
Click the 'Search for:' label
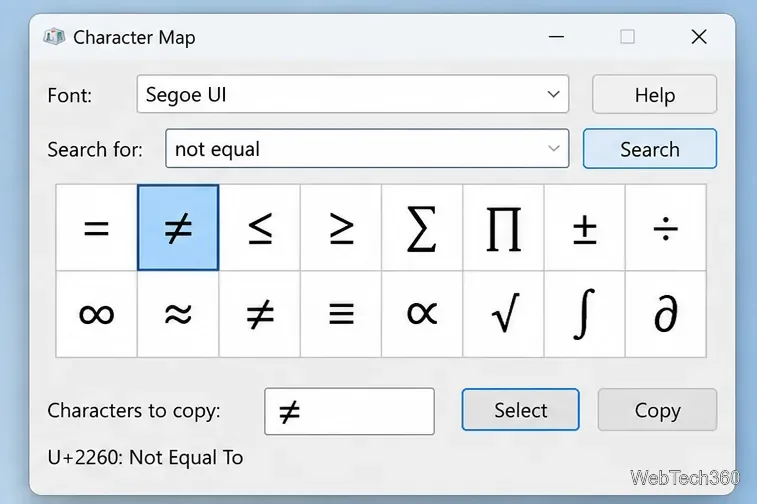95,149
